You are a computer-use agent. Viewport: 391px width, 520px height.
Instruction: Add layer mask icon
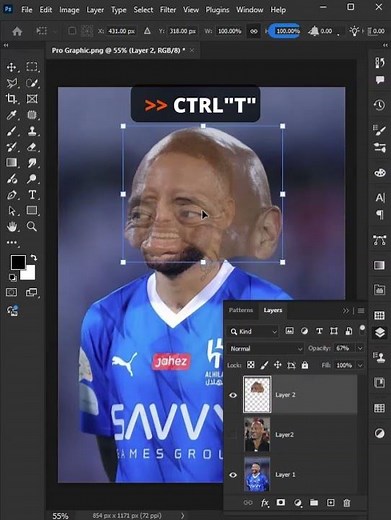pos(281,502)
